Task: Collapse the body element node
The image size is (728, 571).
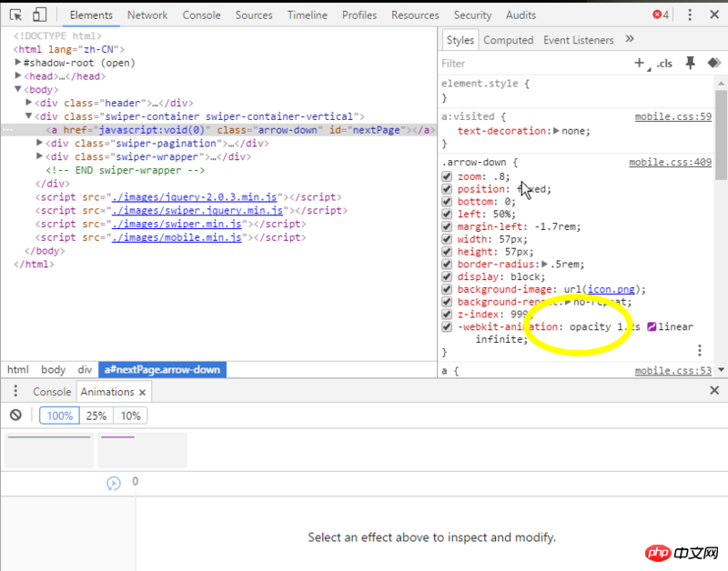Action: coord(18,89)
